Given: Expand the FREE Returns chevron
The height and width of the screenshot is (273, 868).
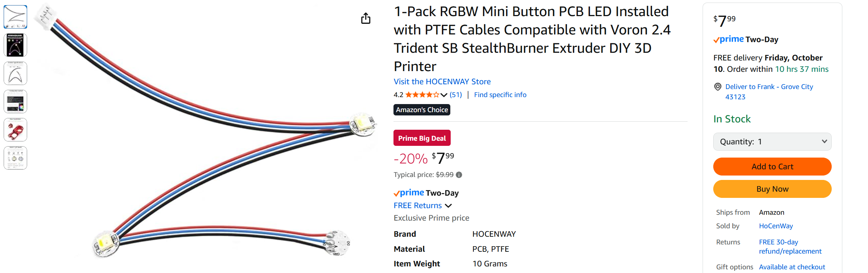Looking at the screenshot, I should 448,206.
